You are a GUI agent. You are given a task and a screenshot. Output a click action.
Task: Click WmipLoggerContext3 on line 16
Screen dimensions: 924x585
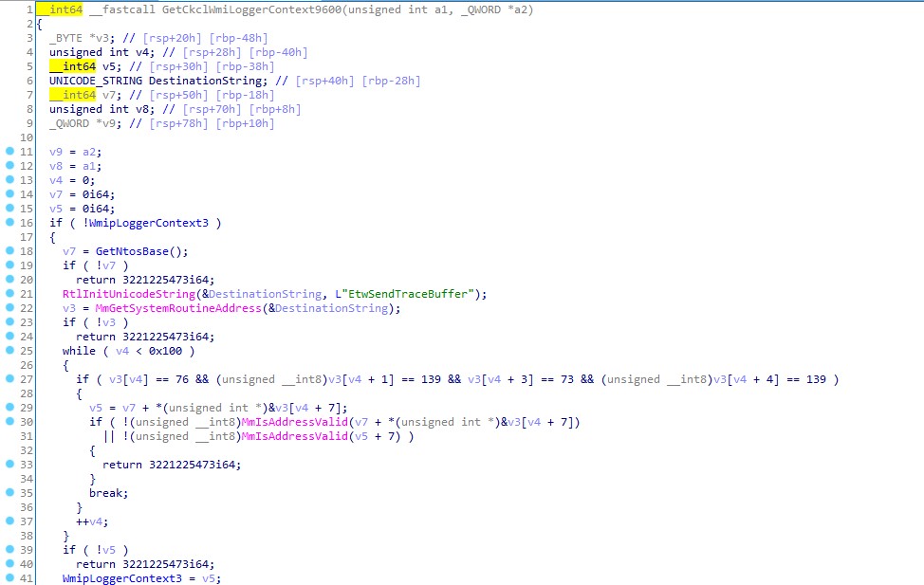coord(149,223)
